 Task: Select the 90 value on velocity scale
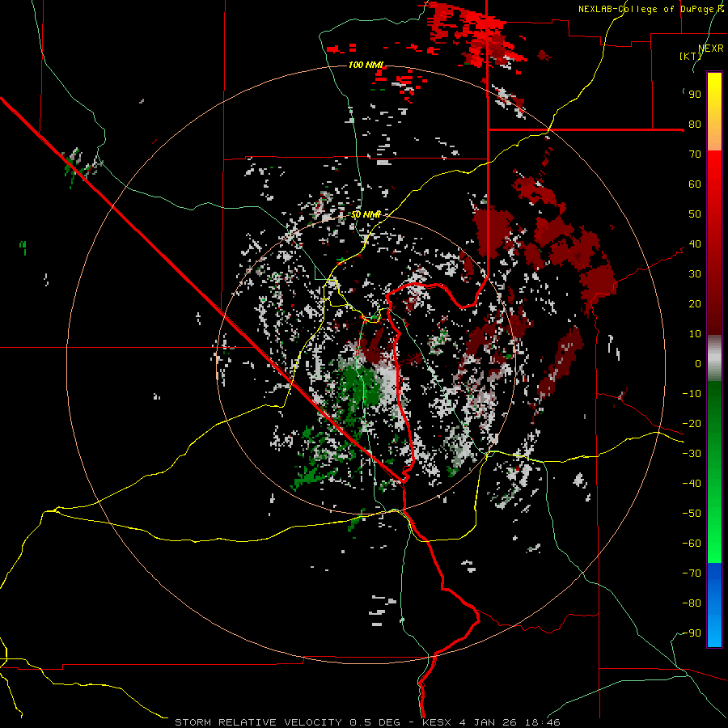tap(695, 95)
